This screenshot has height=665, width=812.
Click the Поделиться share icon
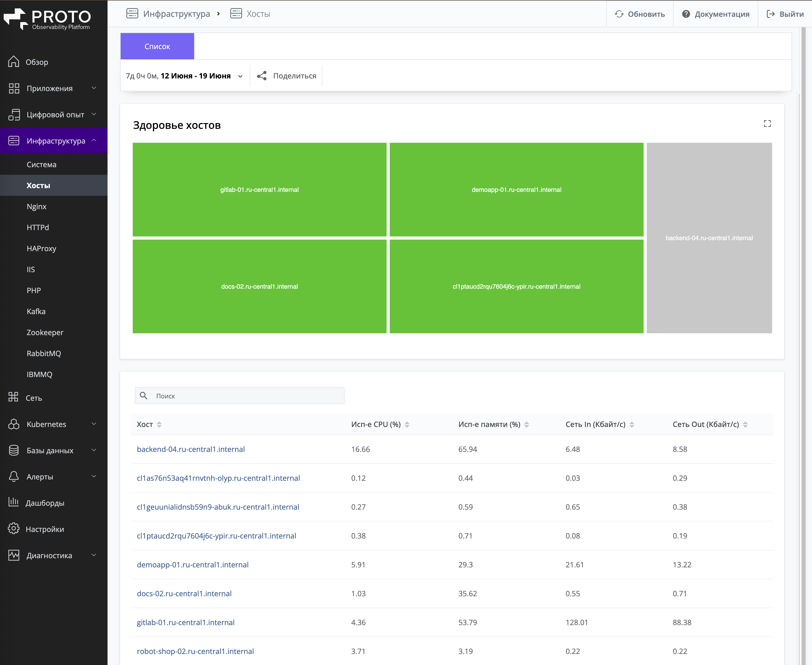[262, 76]
